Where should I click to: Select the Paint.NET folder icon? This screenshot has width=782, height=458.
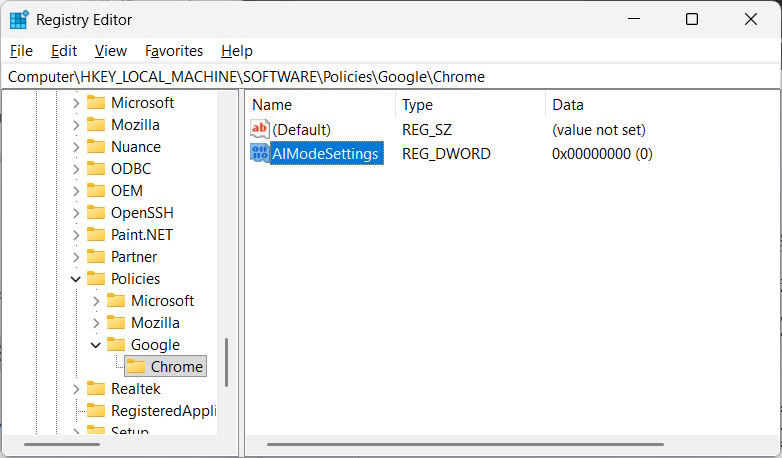point(96,234)
